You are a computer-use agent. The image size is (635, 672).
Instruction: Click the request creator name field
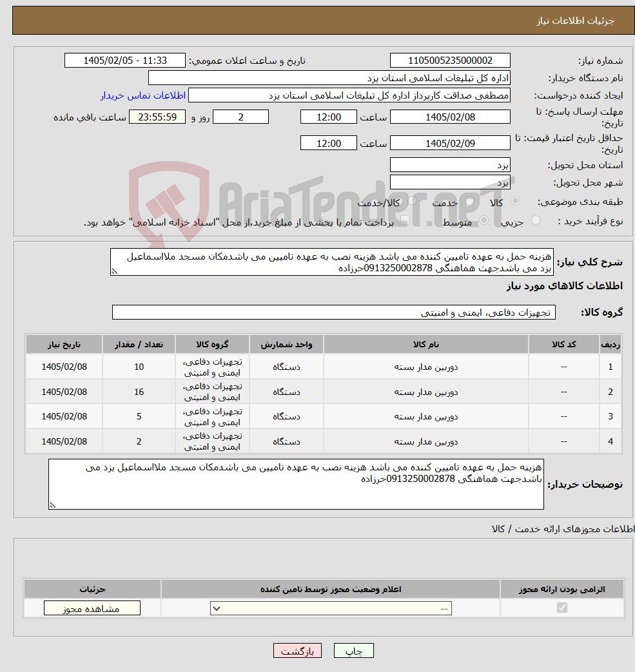349,95
